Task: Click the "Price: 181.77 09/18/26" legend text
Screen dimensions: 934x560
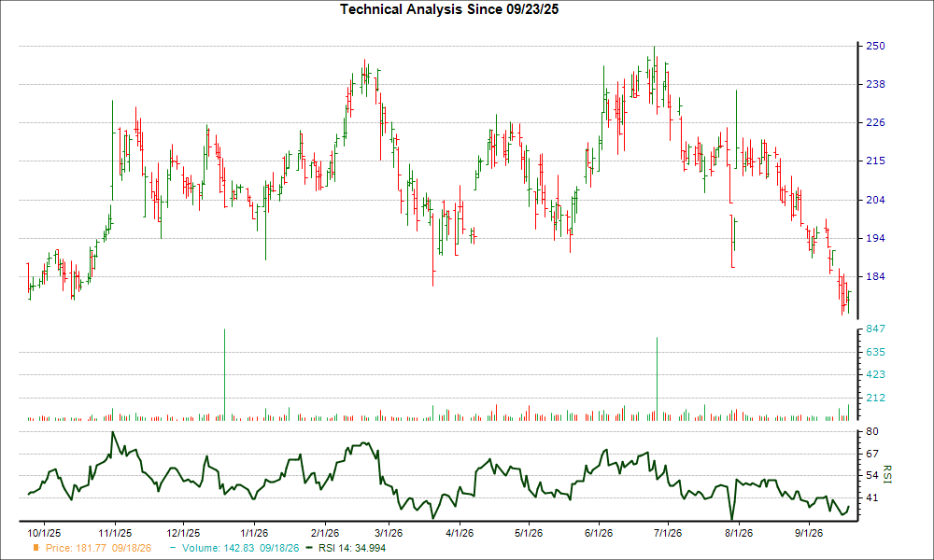Action: [98, 548]
